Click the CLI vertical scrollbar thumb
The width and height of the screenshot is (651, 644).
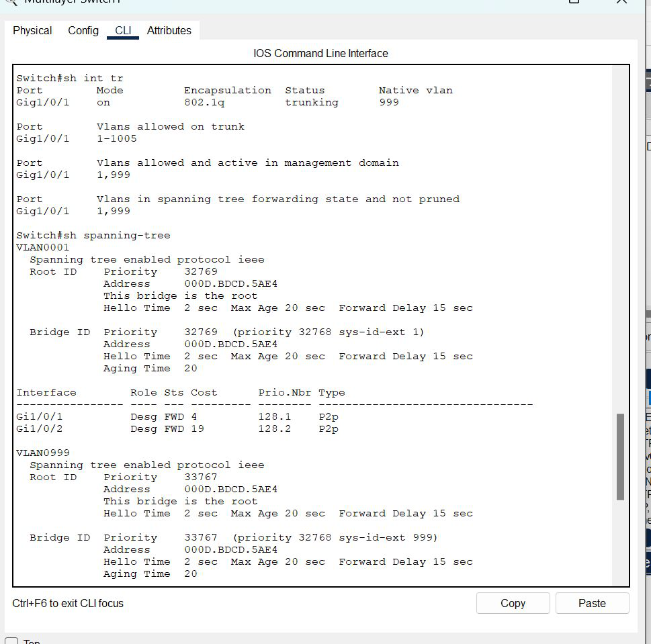coord(619,457)
